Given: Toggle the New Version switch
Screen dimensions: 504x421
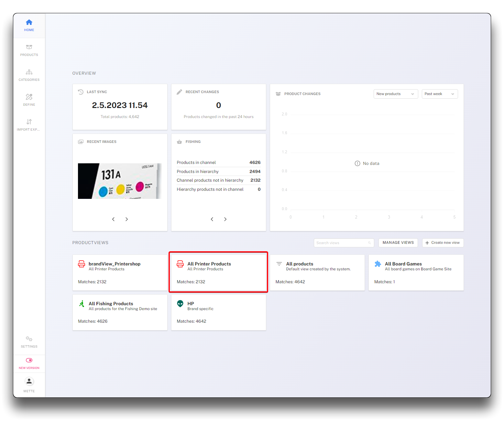Looking at the screenshot, I should [x=29, y=360].
